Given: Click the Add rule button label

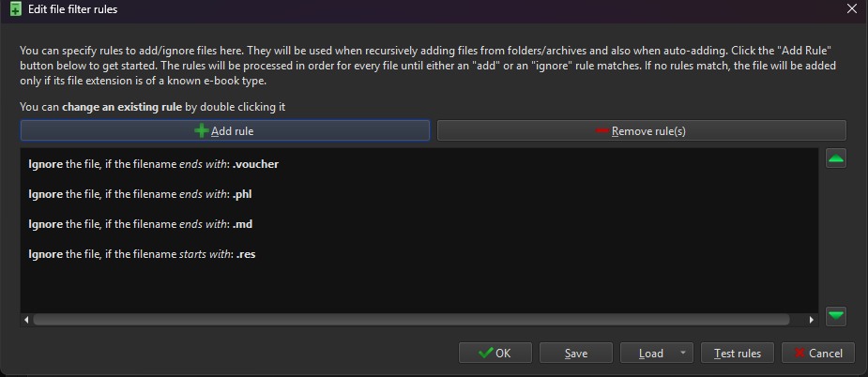Looking at the screenshot, I should click(x=233, y=131).
